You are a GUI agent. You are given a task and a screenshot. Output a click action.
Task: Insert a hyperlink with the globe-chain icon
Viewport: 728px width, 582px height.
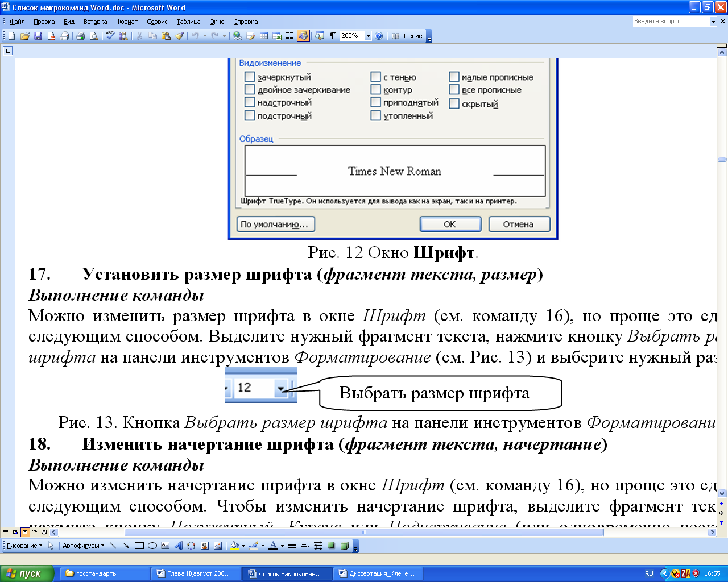click(238, 36)
